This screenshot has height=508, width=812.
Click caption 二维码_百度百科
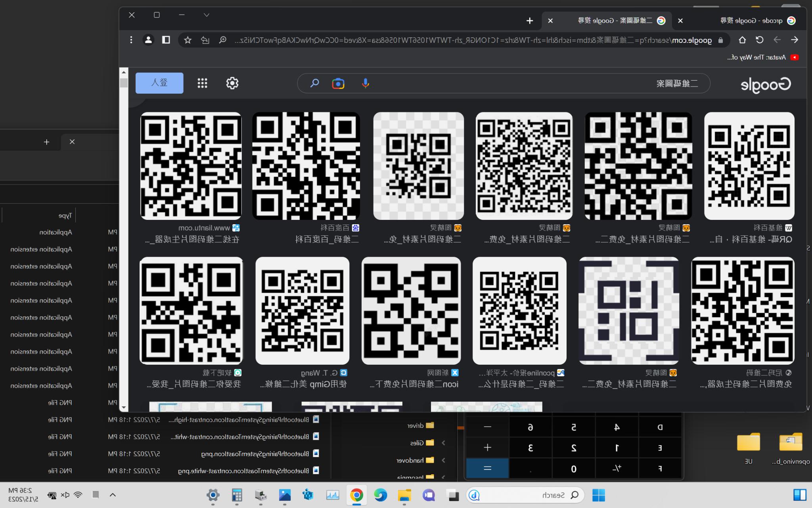click(x=327, y=239)
